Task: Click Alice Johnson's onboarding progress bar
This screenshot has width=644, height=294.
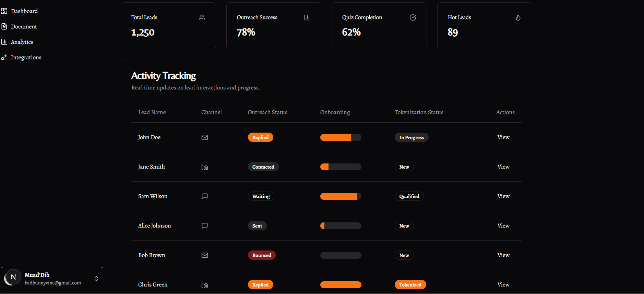Action: point(341,226)
